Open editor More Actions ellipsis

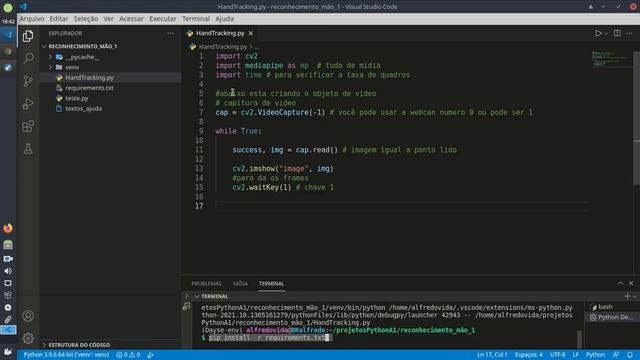[629, 33]
